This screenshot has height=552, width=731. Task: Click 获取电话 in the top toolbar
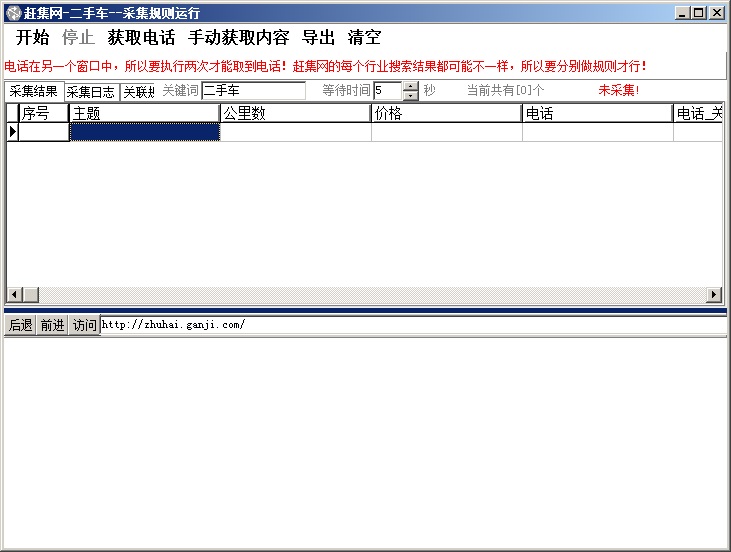[141, 38]
